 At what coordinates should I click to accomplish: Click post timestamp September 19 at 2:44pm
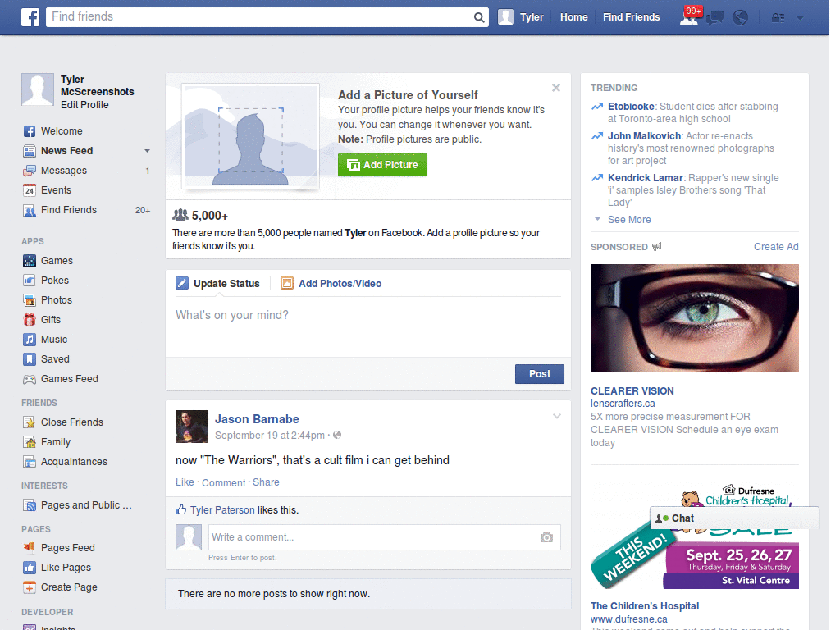pyautogui.click(x=269, y=436)
